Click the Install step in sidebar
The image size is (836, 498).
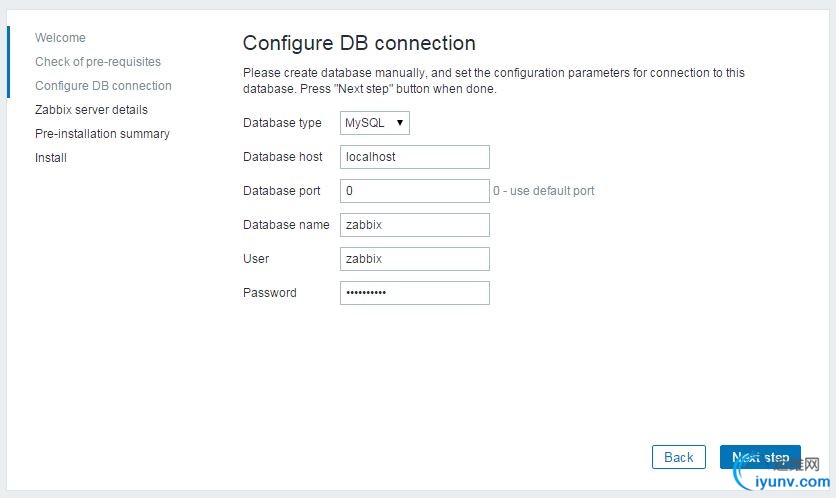click(51, 158)
